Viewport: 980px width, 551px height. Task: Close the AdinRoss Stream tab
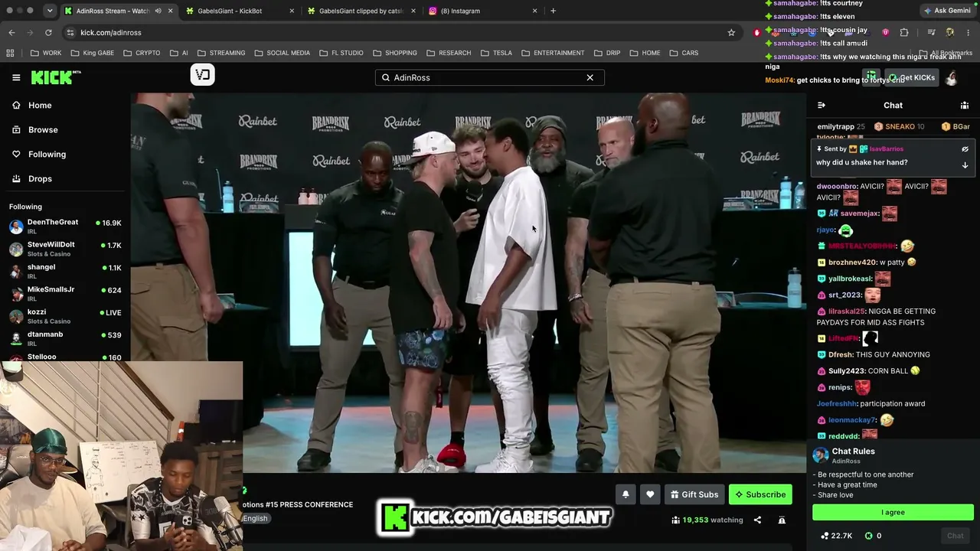[x=170, y=11]
